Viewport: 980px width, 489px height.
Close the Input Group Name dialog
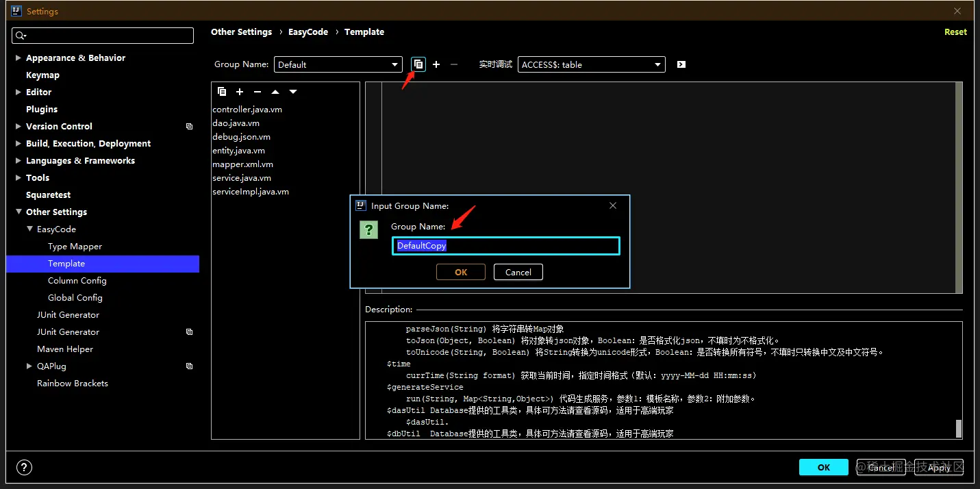point(613,205)
